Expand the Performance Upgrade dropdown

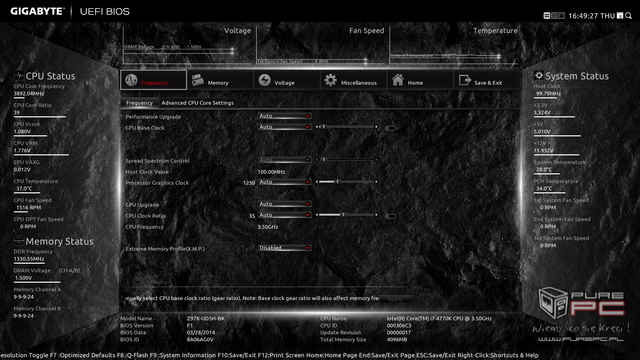284,116
